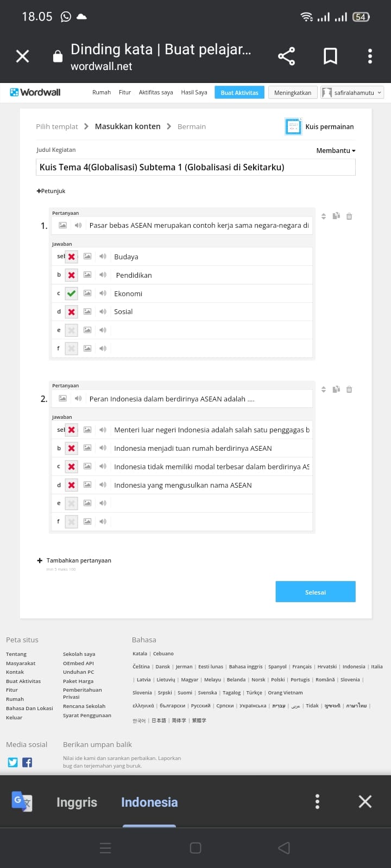391x868 pixels.
Task: Toggle correct mark for Sosial answer
Action: (71, 312)
